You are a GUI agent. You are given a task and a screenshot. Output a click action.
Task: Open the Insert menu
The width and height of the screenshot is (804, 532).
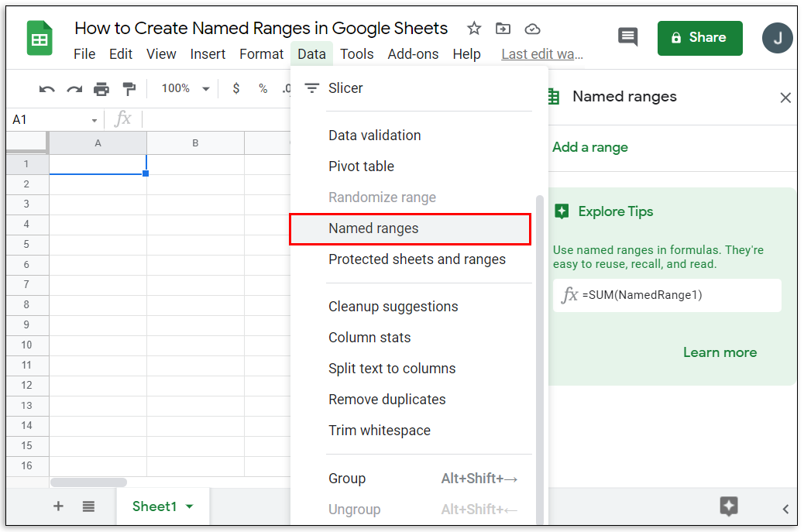pyautogui.click(x=208, y=53)
